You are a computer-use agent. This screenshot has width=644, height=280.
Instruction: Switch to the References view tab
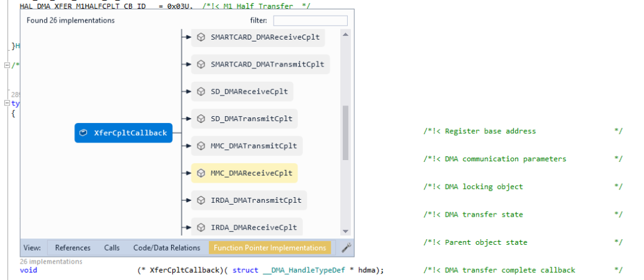tap(72, 248)
